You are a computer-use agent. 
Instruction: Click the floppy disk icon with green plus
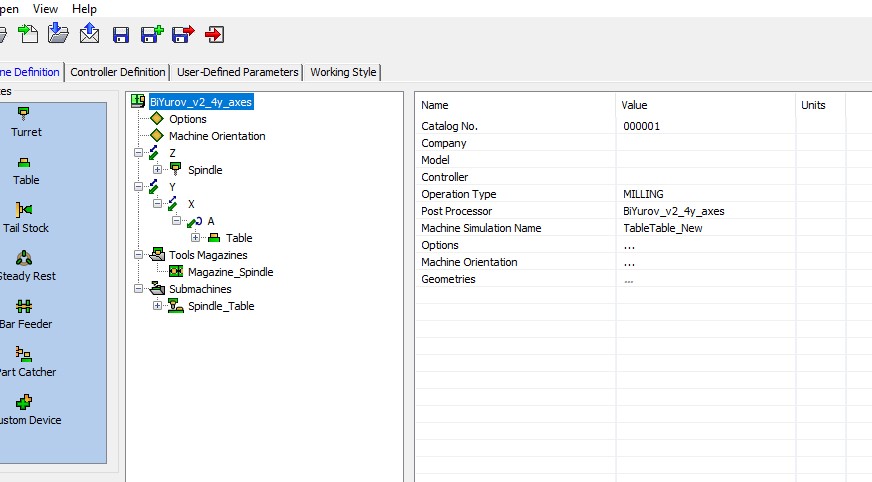[152, 34]
